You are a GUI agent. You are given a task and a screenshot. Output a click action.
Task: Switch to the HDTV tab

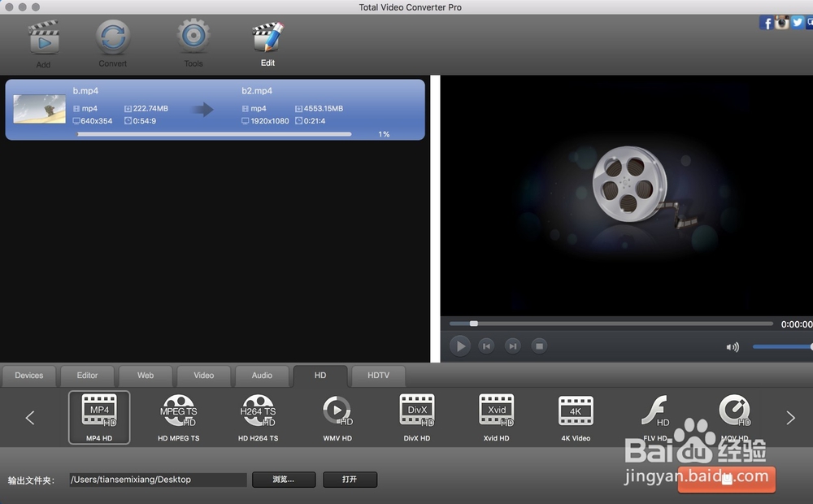379,376
